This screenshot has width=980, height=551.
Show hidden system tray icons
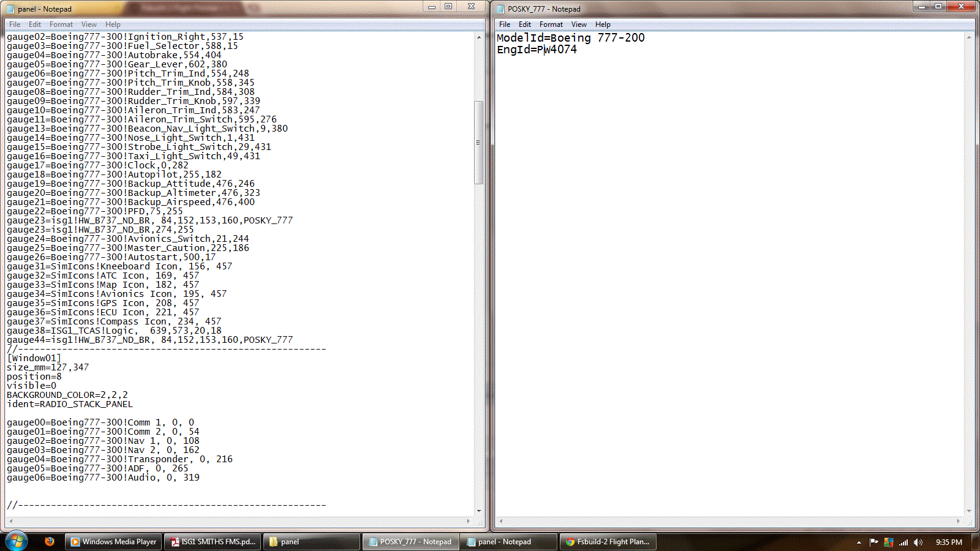pyautogui.click(x=859, y=542)
